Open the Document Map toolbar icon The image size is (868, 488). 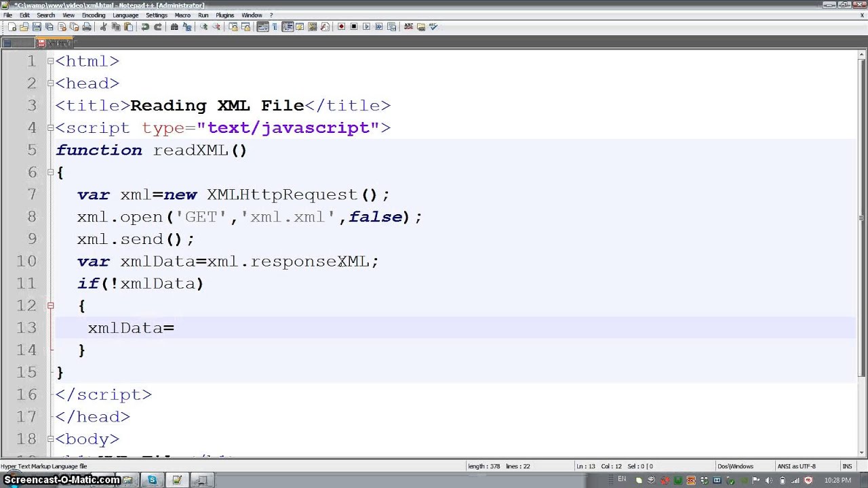click(312, 27)
